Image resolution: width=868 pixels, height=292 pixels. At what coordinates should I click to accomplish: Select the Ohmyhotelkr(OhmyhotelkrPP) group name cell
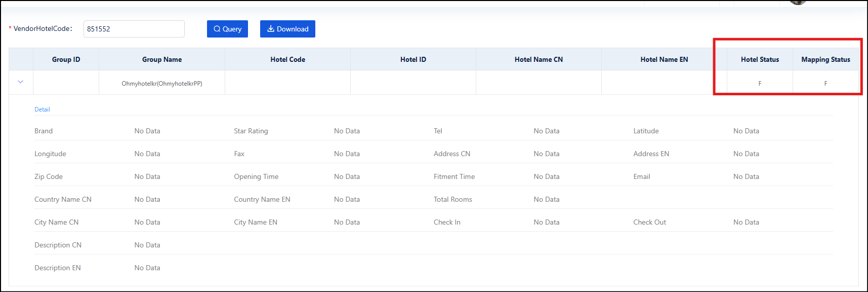pos(162,84)
